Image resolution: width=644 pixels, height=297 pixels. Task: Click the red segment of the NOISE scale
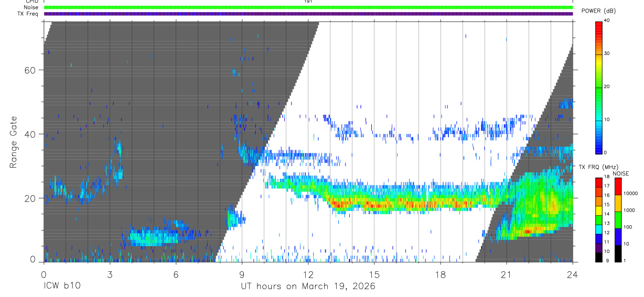click(x=618, y=186)
